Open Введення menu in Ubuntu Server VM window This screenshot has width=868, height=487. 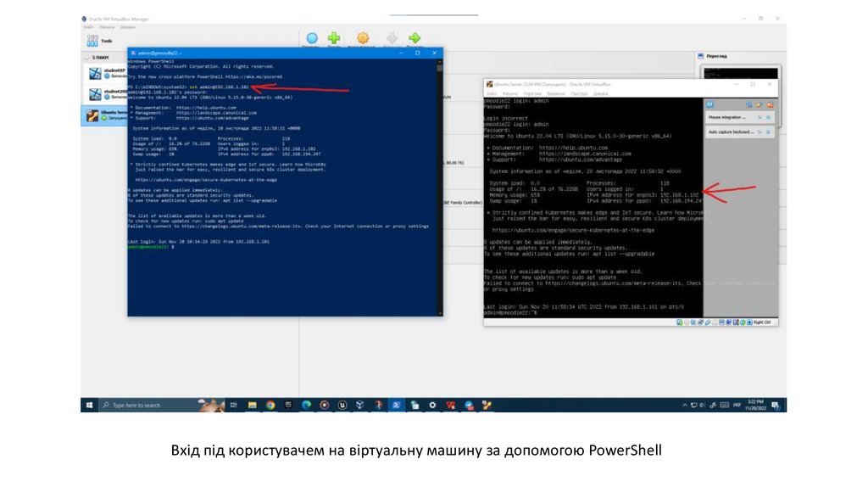556,93
